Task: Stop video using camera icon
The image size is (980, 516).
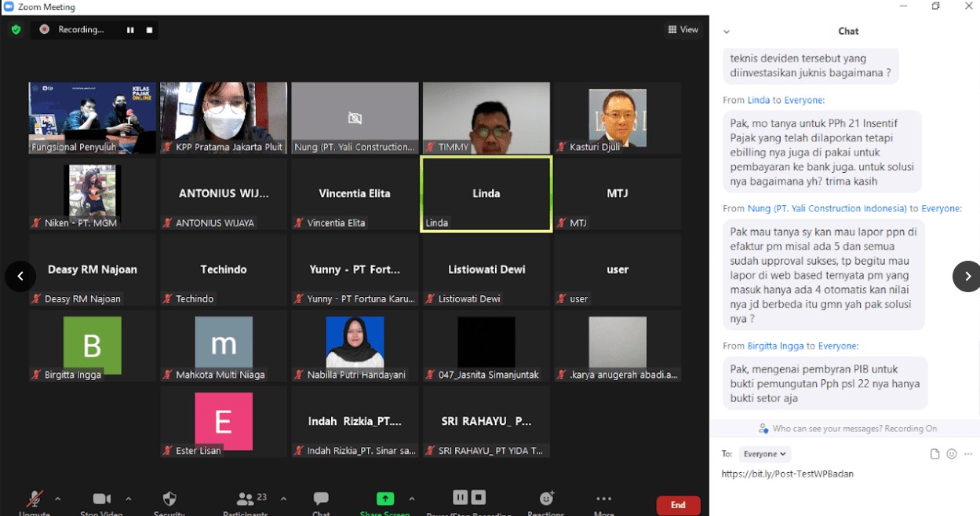Action: pyautogui.click(x=101, y=500)
